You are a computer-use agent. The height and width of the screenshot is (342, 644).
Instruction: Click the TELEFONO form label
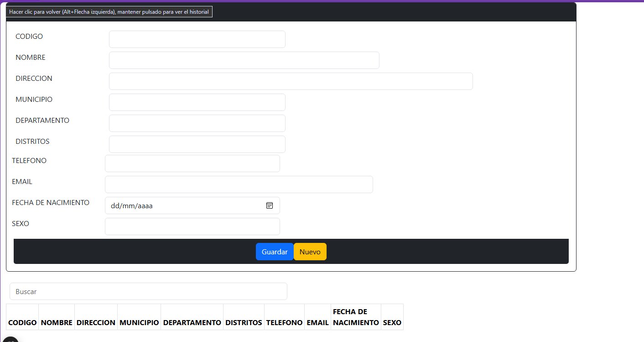pos(29,160)
